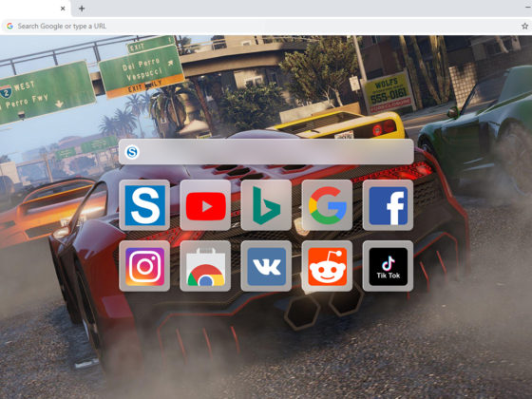Open a new tab with plus button
This screenshot has height=399, width=532.
82,9
